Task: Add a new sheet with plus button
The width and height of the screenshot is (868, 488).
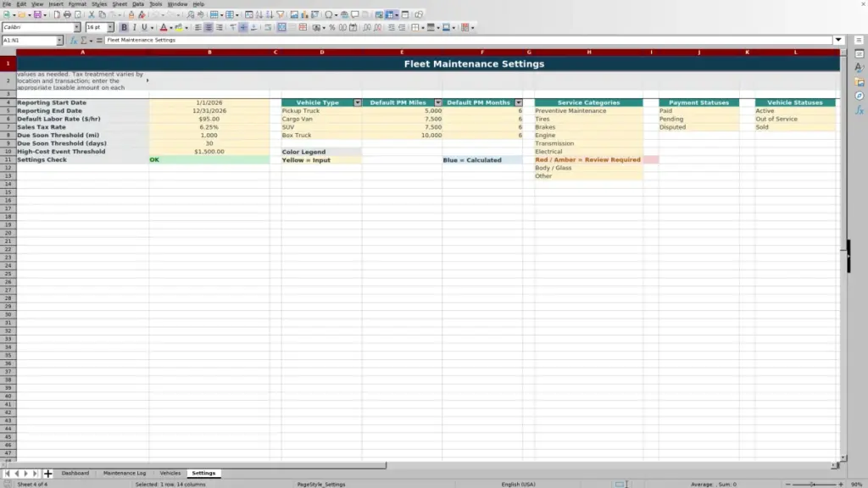Action: (x=47, y=473)
